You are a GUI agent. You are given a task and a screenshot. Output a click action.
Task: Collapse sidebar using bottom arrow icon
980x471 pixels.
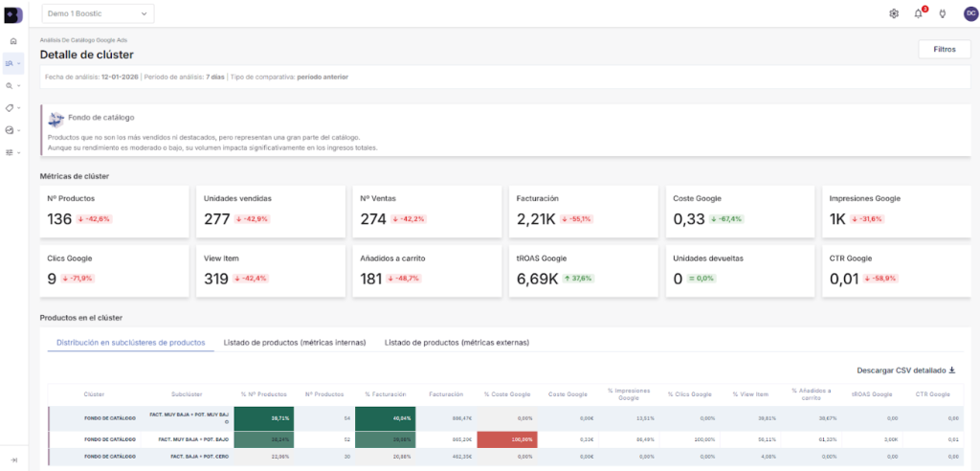tap(12, 460)
